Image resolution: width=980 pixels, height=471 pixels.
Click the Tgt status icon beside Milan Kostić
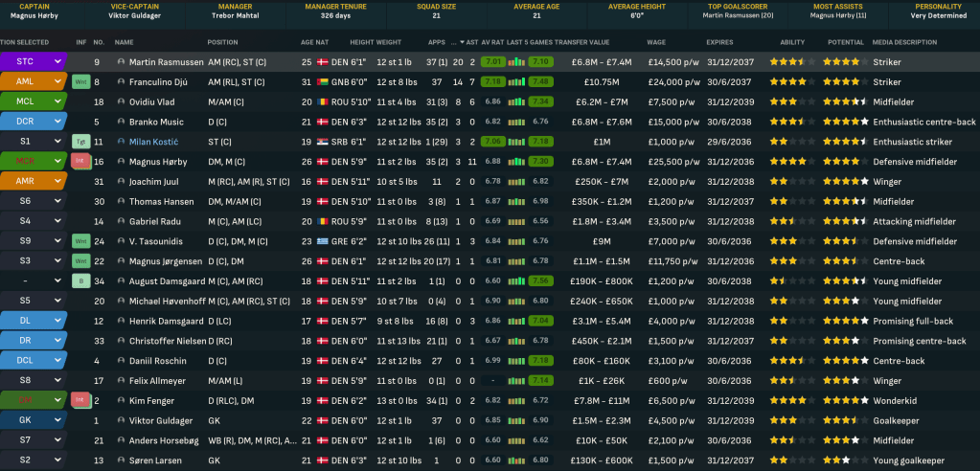80,142
